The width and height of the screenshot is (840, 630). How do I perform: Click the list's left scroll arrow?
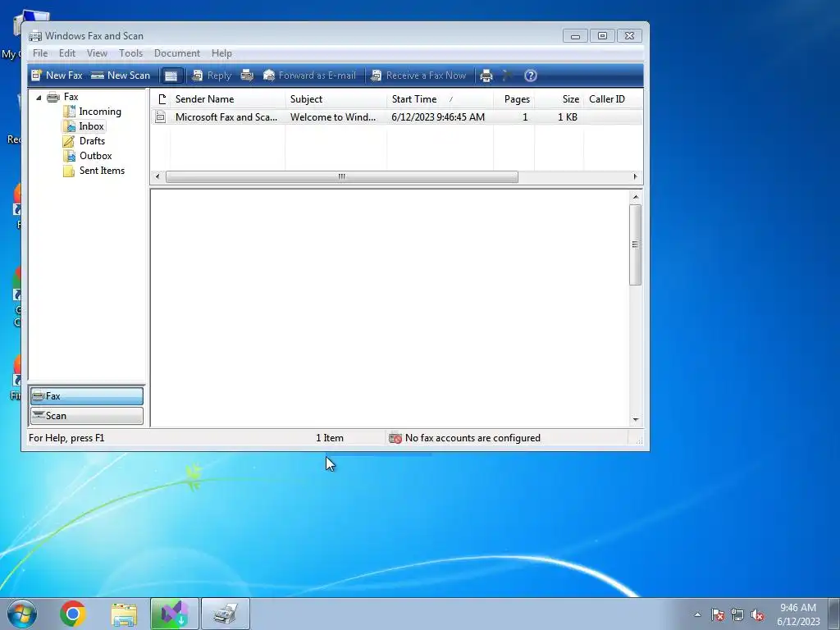[x=157, y=177]
